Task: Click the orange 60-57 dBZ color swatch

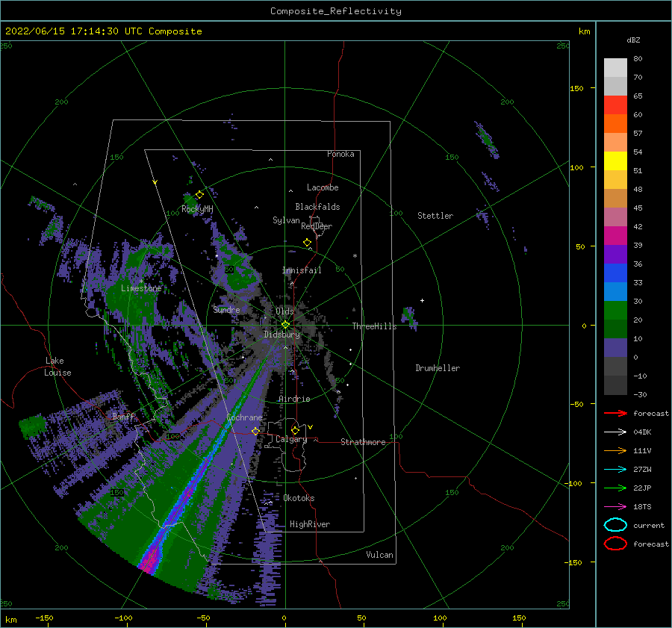Action: point(615,124)
